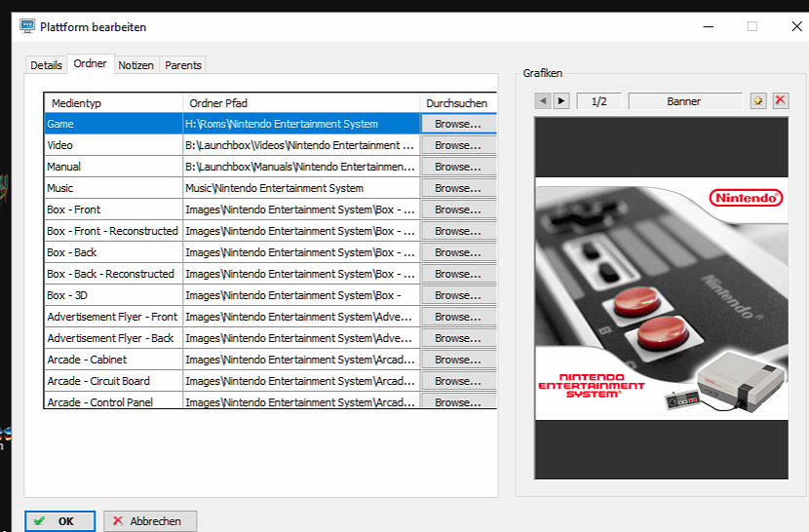This screenshot has width=809, height=532.
Task: Click the Ordner Pfad column header
Action: tap(301, 103)
